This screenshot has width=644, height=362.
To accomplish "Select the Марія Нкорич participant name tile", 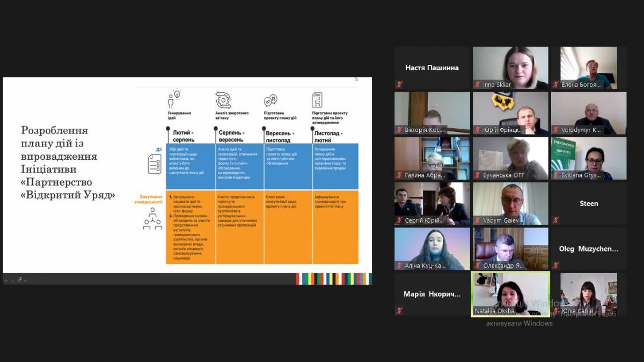I will coord(432,294).
